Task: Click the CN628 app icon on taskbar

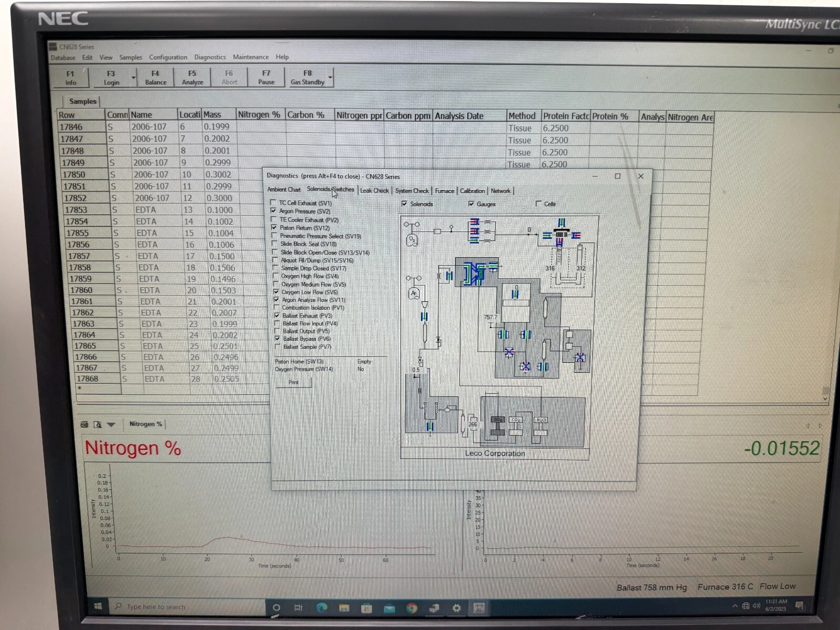Action: pyautogui.click(x=479, y=608)
